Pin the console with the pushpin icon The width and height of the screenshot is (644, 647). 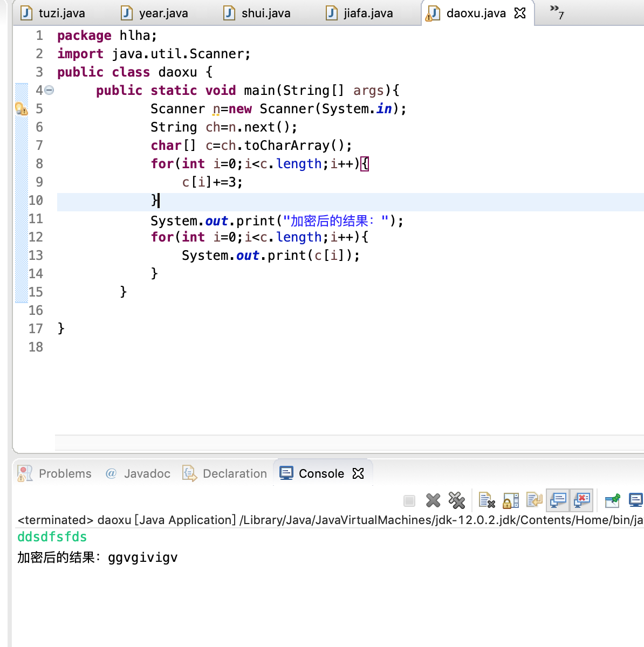[x=613, y=501]
